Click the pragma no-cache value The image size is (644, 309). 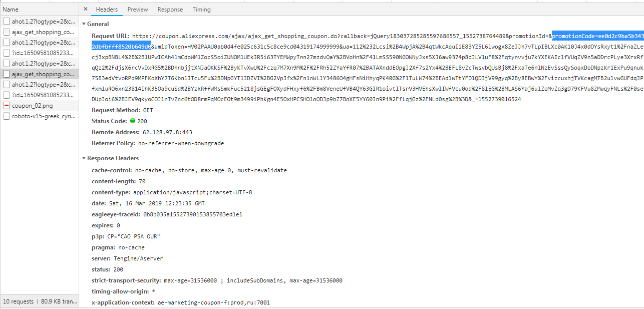pos(131,247)
